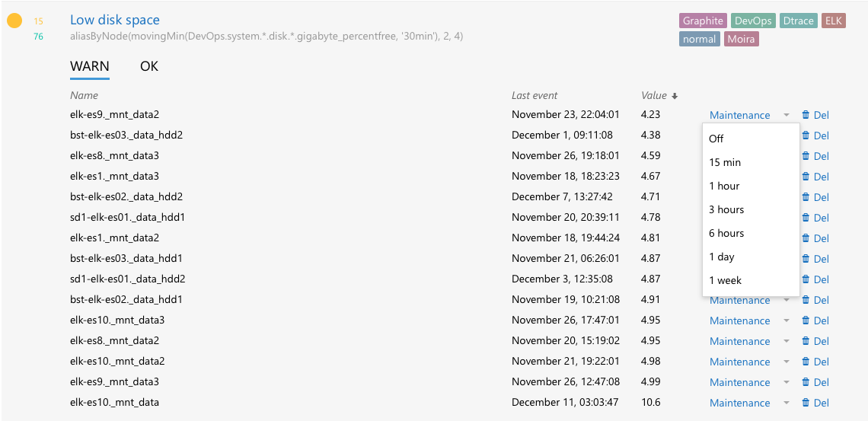Select '15 min' maintenance option
Image resolution: width=868 pixels, height=421 pixels.
(x=725, y=162)
